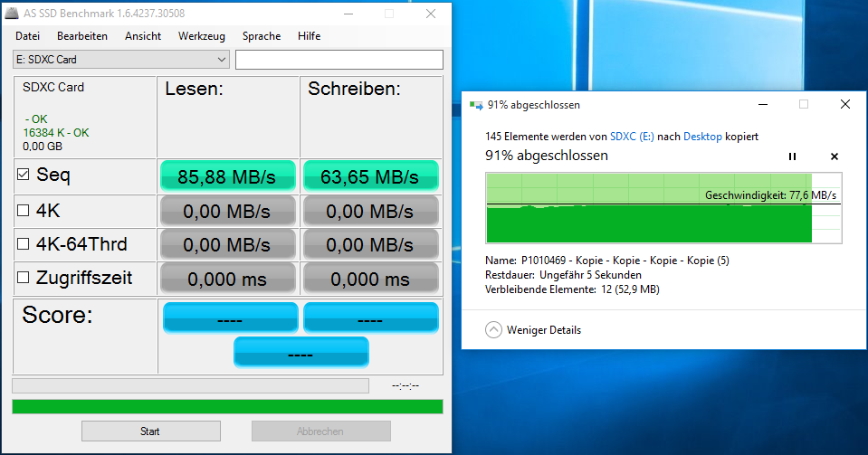
Task: Open the Sprache menu
Action: (262, 36)
